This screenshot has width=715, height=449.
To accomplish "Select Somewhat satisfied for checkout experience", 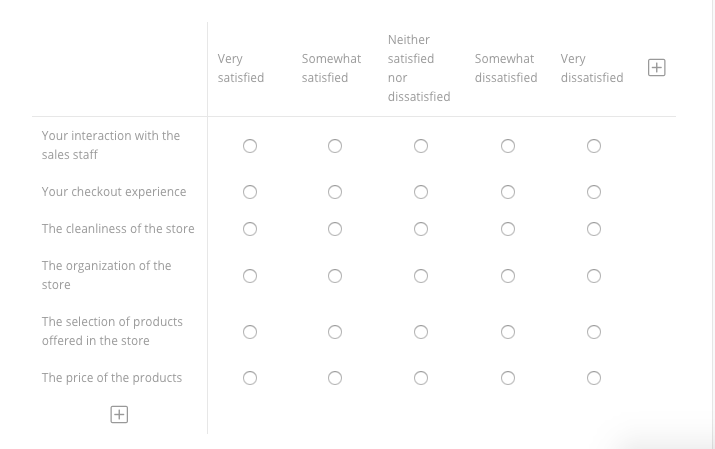I will click(x=335, y=192).
